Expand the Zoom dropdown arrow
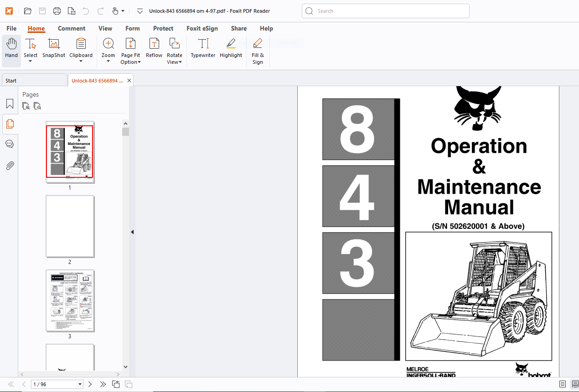This screenshot has width=579, height=392. pyautogui.click(x=108, y=62)
